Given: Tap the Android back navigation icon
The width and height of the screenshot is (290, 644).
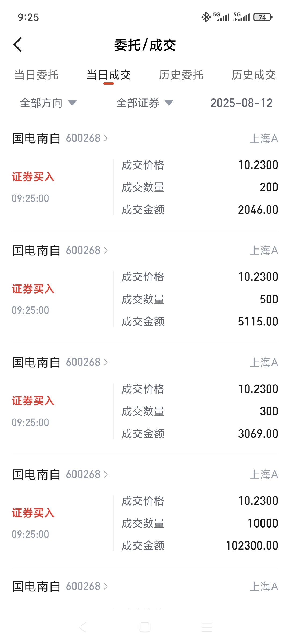Looking at the screenshot, I should point(83,627).
